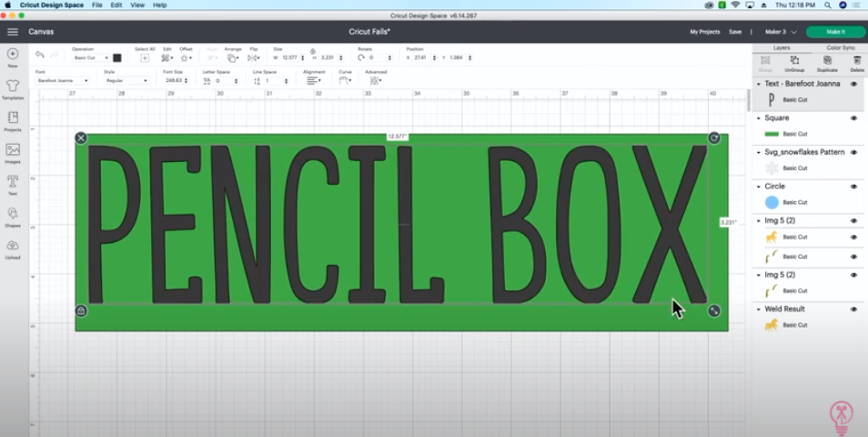The height and width of the screenshot is (437, 868).
Task: Open the Style Regular dropdown
Action: [126, 80]
